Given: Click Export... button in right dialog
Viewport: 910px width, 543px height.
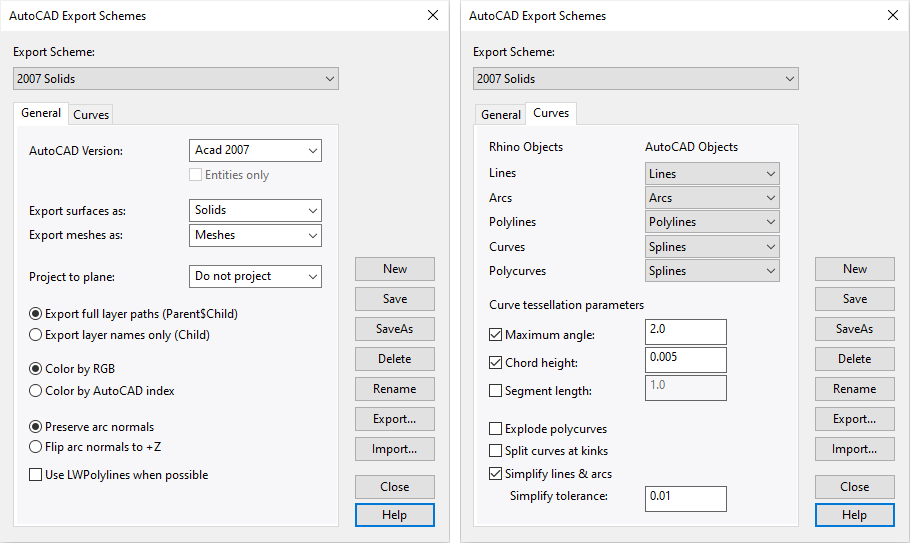Looking at the screenshot, I should [854, 419].
